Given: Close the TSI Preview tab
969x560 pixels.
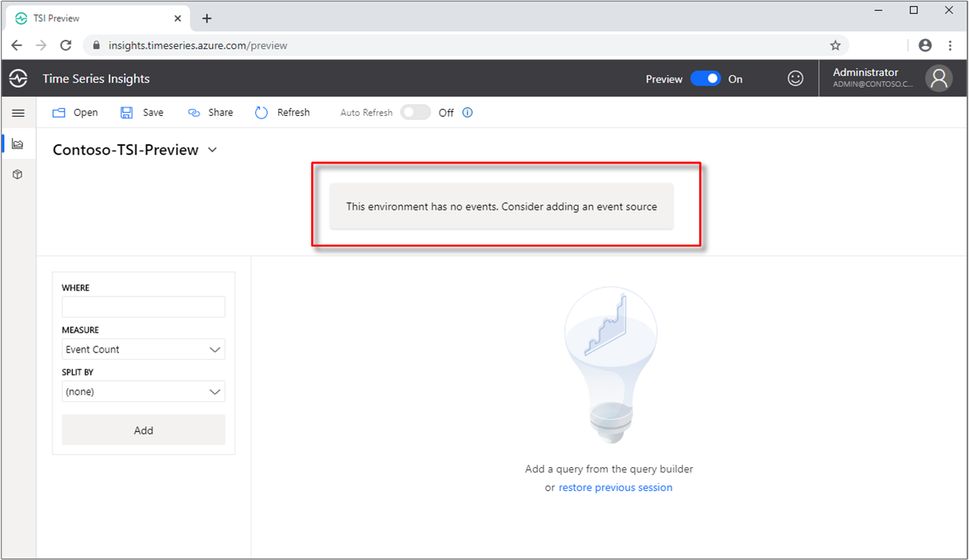Looking at the screenshot, I should click(x=178, y=18).
